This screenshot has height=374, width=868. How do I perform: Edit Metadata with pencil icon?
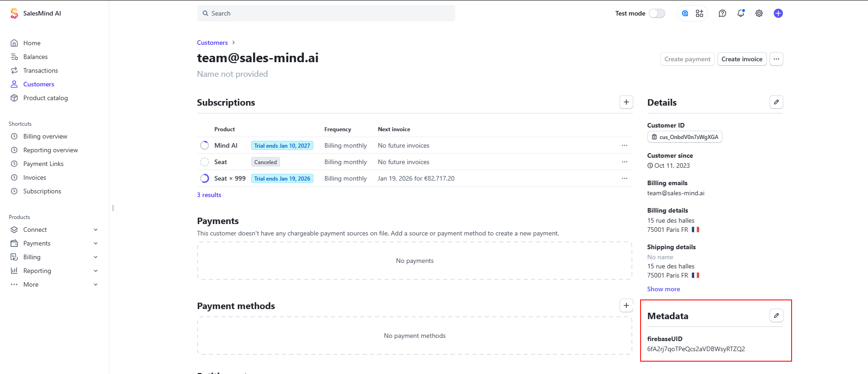pos(776,315)
